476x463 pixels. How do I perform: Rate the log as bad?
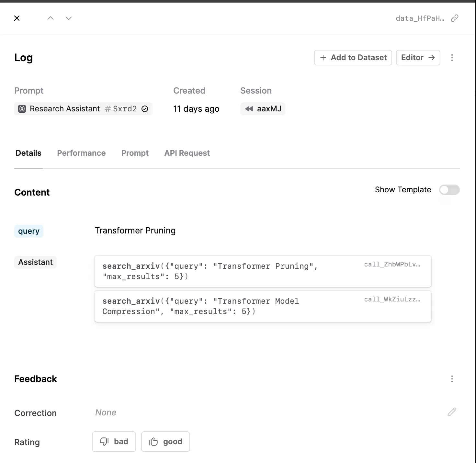[114, 442]
